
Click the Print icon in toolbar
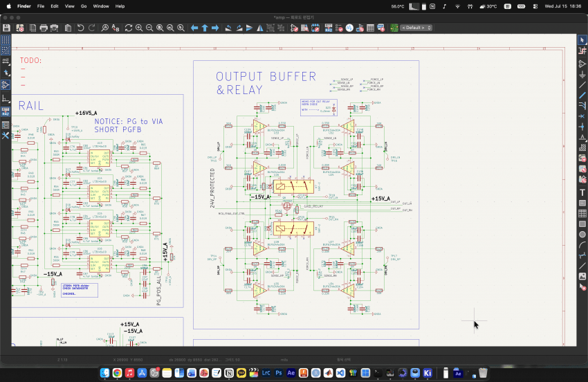pyautogui.click(x=44, y=28)
